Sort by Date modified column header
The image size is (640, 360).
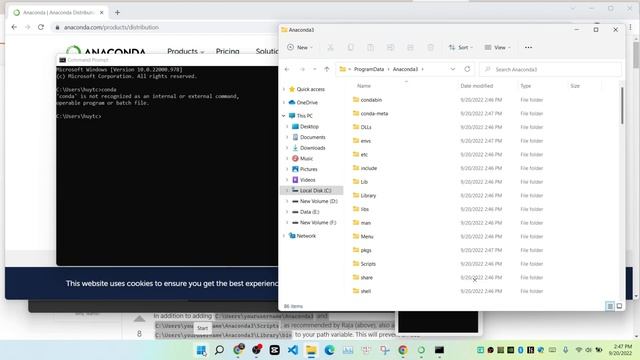(477, 86)
